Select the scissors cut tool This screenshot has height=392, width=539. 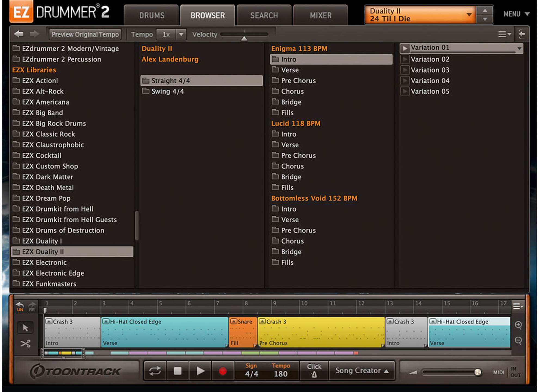(25, 344)
